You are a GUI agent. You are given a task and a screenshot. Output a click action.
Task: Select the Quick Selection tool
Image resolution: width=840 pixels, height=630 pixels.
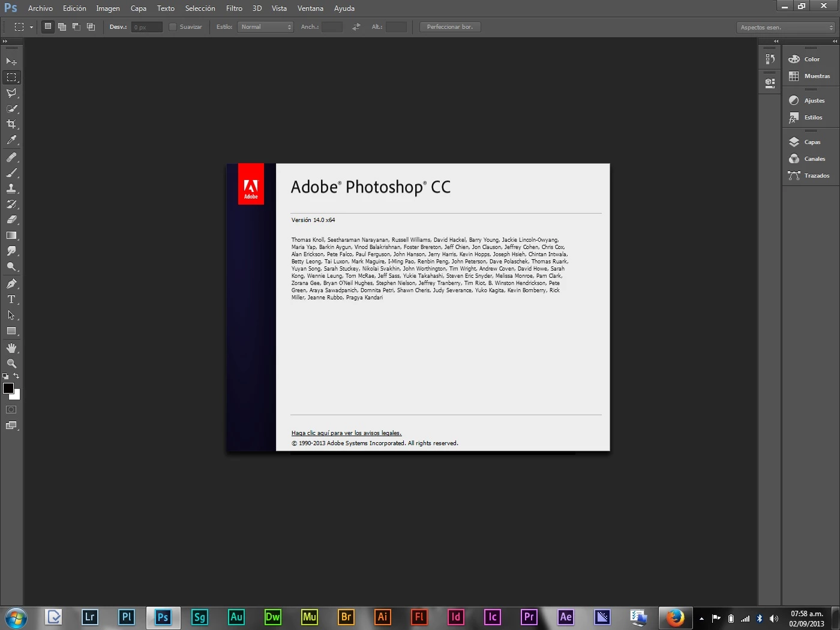pos(11,109)
